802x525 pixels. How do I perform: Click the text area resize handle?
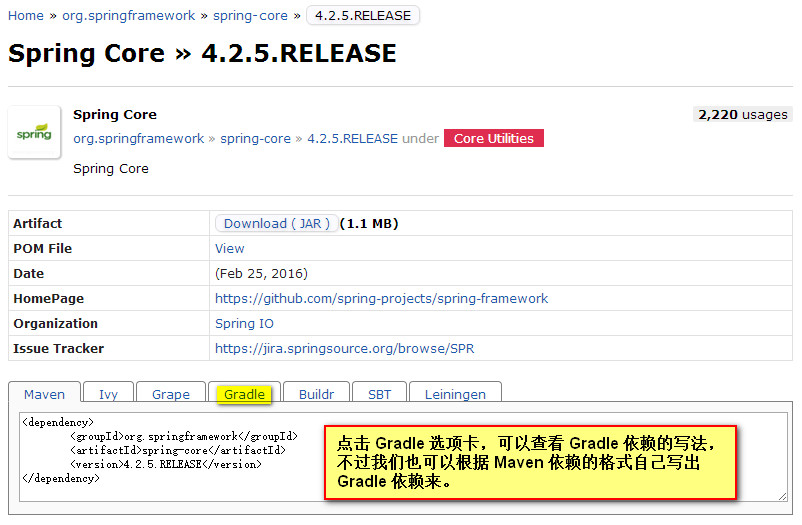[783, 496]
